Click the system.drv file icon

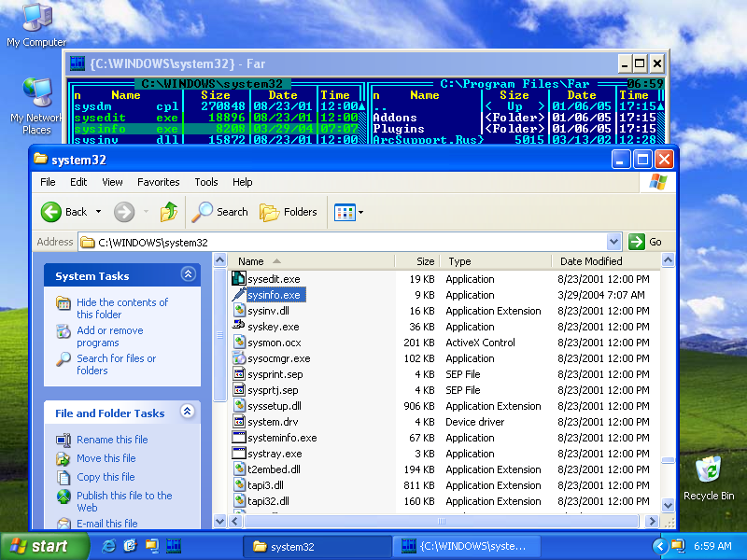coord(239,422)
